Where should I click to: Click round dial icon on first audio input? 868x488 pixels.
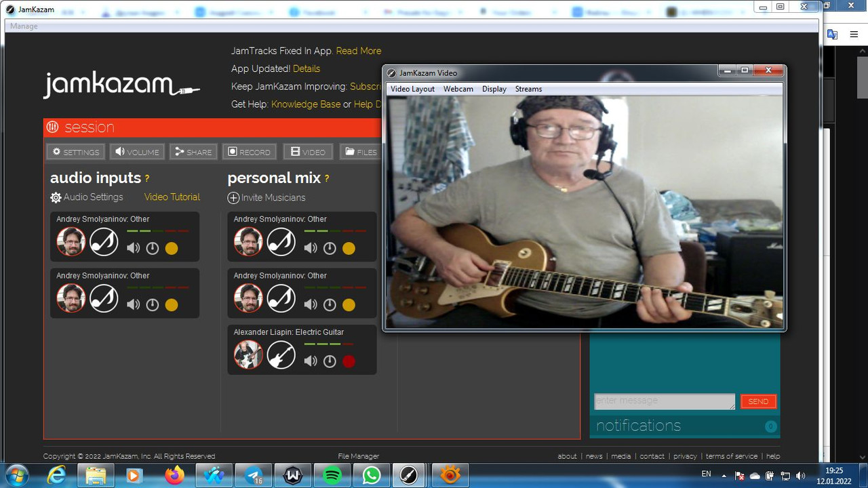(x=153, y=248)
